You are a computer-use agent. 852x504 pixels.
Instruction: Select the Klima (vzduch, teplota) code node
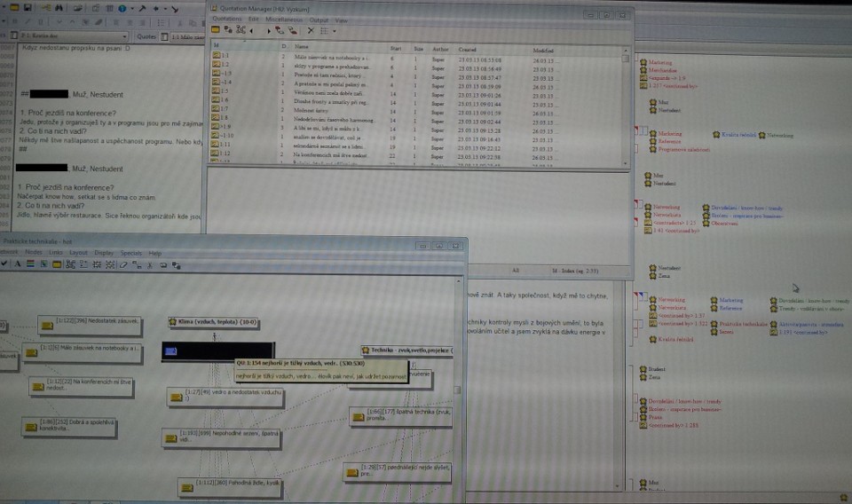tap(214, 322)
